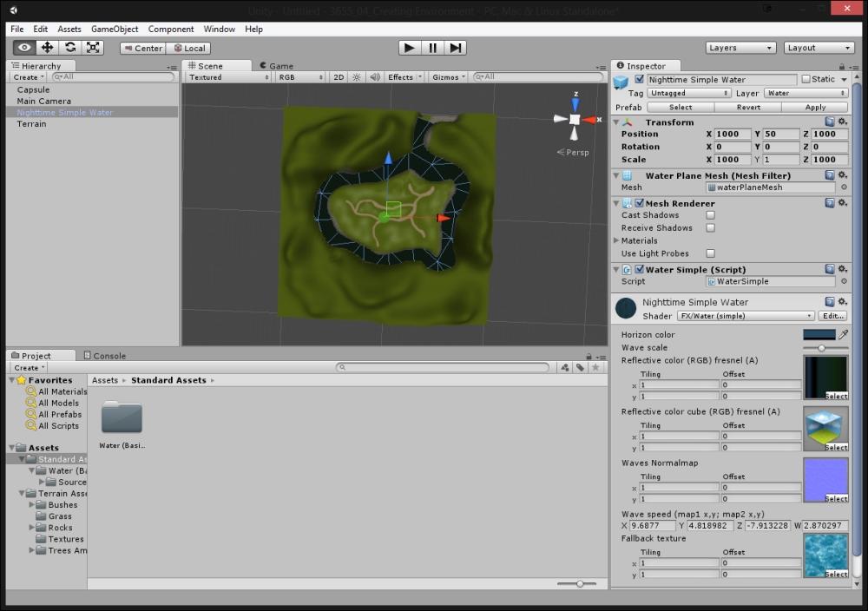Enable Cast Shadows
The width and height of the screenshot is (868, 611).
pos(710,214)
